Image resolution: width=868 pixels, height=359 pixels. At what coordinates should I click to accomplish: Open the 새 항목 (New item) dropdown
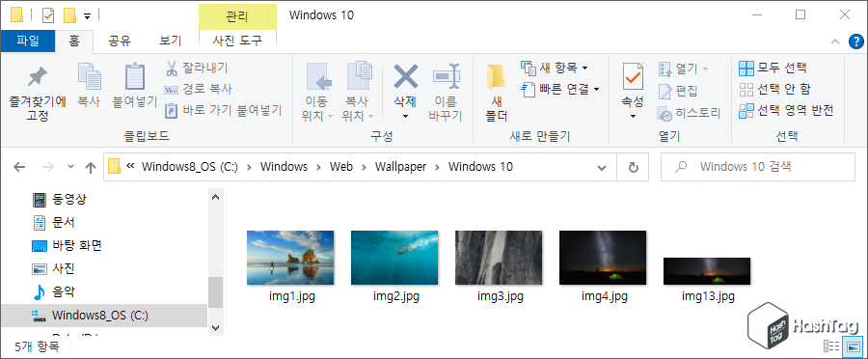pyautogui.click(x=555, y=69)
